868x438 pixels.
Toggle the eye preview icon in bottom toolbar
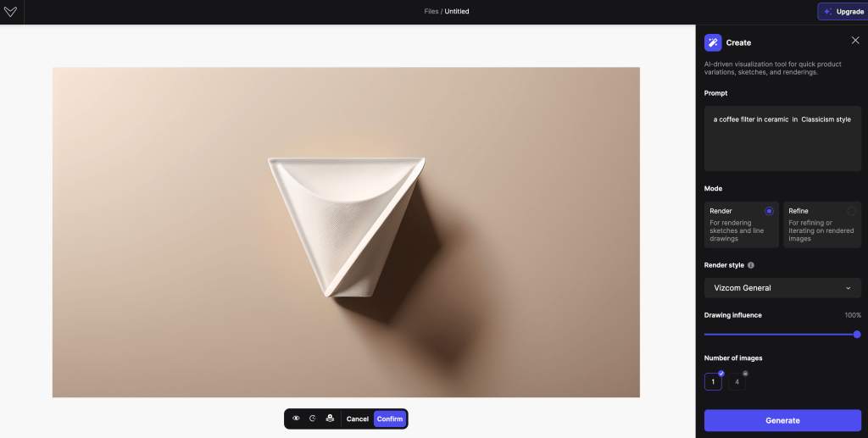click(x=296, y=419)
